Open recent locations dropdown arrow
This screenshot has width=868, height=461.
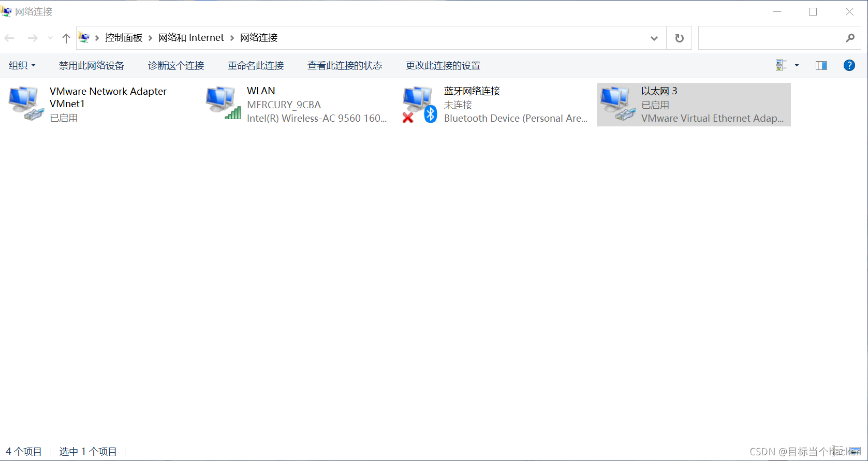[50, 38]
